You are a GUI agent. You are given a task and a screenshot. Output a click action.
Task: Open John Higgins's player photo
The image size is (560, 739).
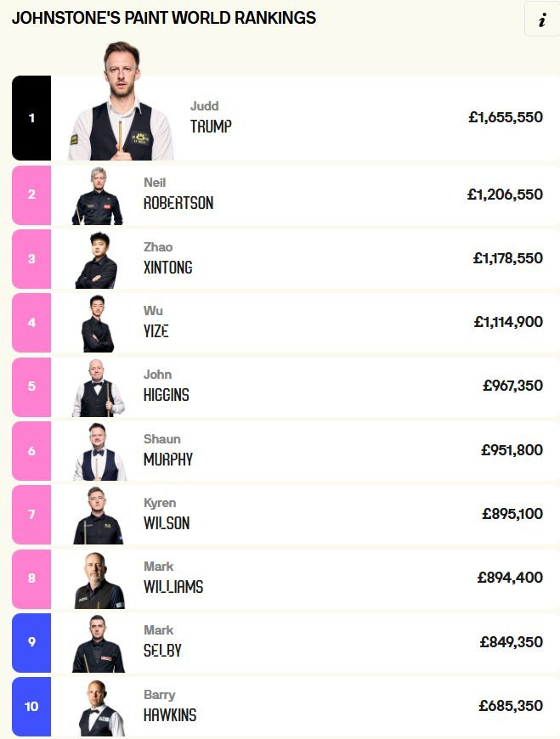point(98,388)
